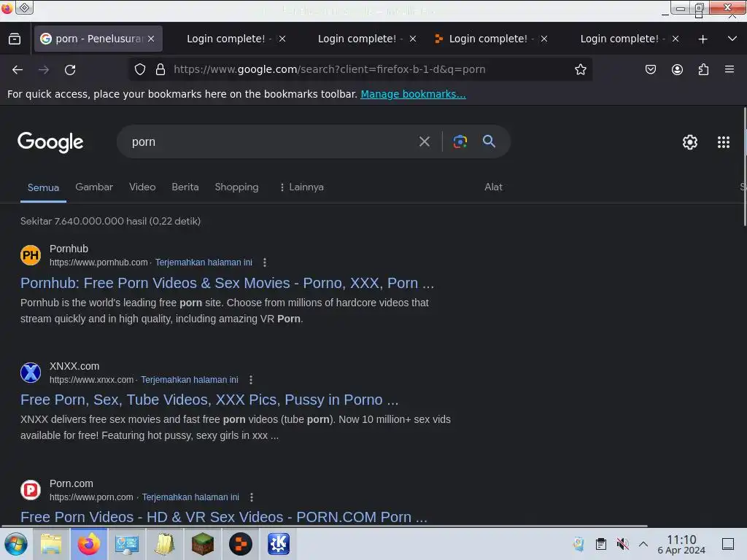The width and height of the screenshot is (747, 560).
Task: Open the Firefox account icon
Action: (x=677, y=69)
